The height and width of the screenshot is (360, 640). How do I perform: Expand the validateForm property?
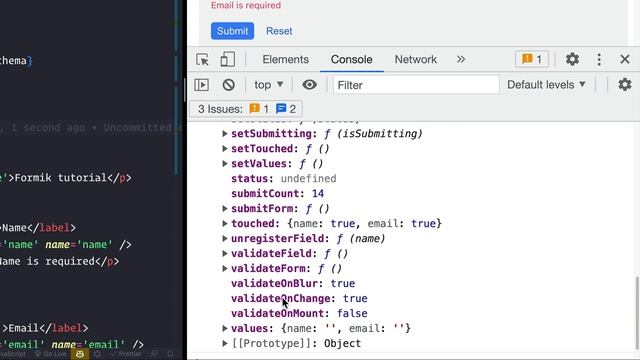click(224, 269)
